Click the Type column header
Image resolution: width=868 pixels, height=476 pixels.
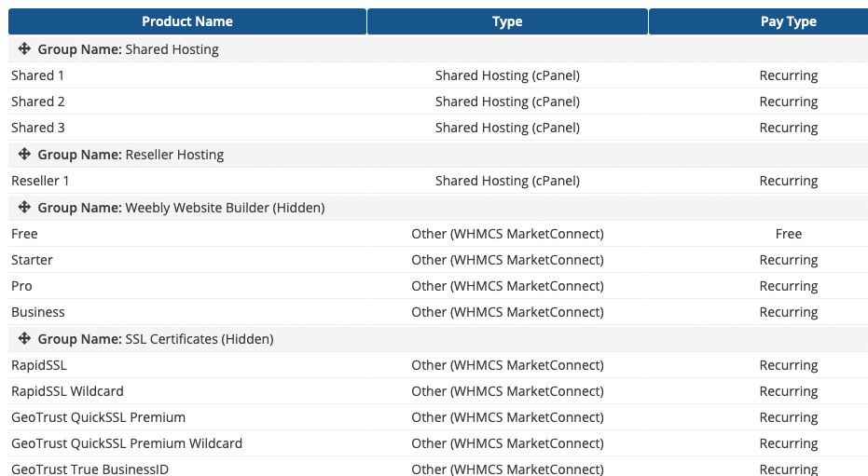coord(507,21)
